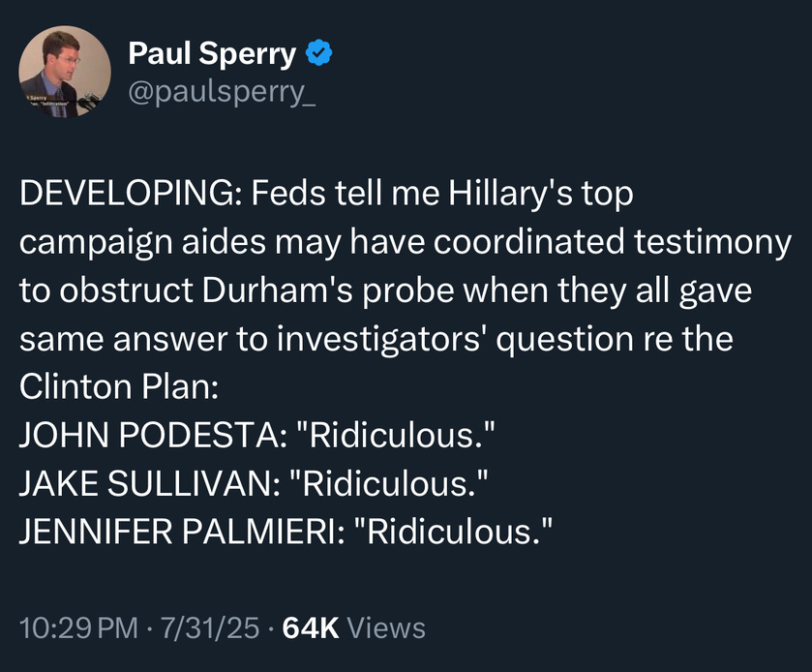Select the word DEVELOPING in the tweet
The width and height of the screenshot is (812, 672).
pos(126,194)
